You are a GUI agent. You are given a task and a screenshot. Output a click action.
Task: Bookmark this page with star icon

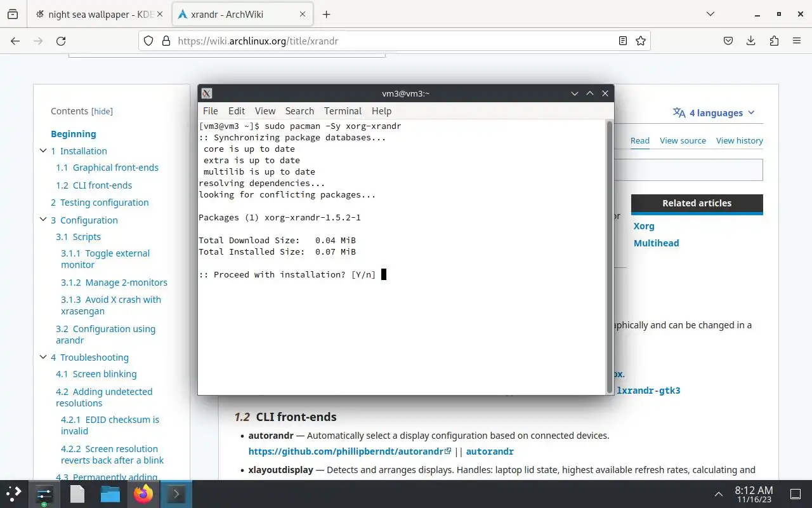(x=641, y=41)
